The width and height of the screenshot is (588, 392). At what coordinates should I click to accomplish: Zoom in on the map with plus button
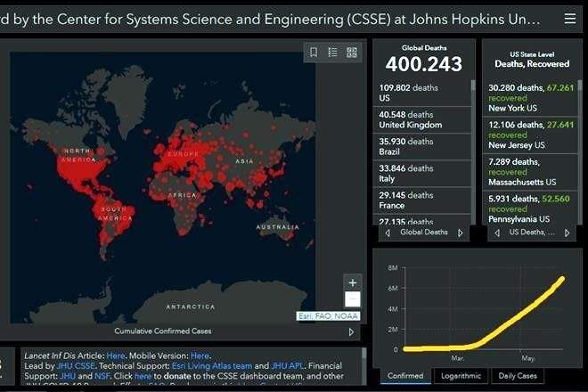pyautogui.click(x=353, y=282)
